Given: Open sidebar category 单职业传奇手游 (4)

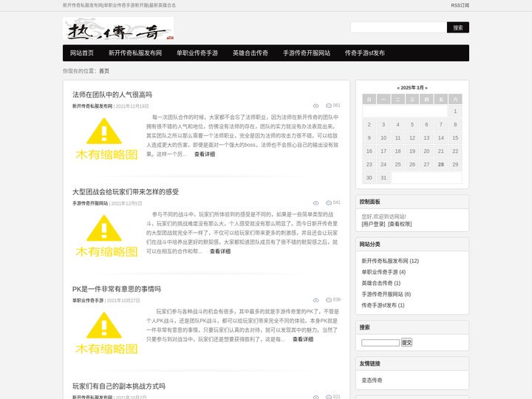Looking at the screenshot, I should (383, 272).
